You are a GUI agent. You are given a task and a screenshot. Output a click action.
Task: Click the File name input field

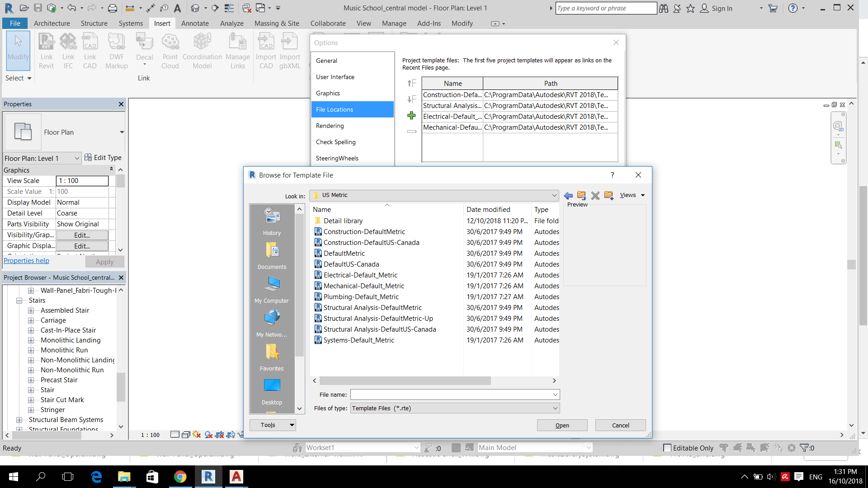[x=451, y=394]
